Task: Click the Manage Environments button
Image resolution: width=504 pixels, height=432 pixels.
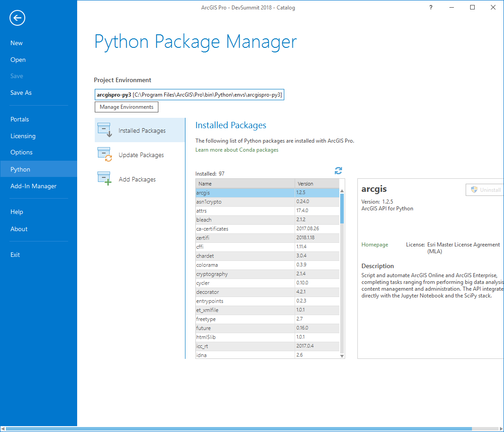Action: click(126, 107)
